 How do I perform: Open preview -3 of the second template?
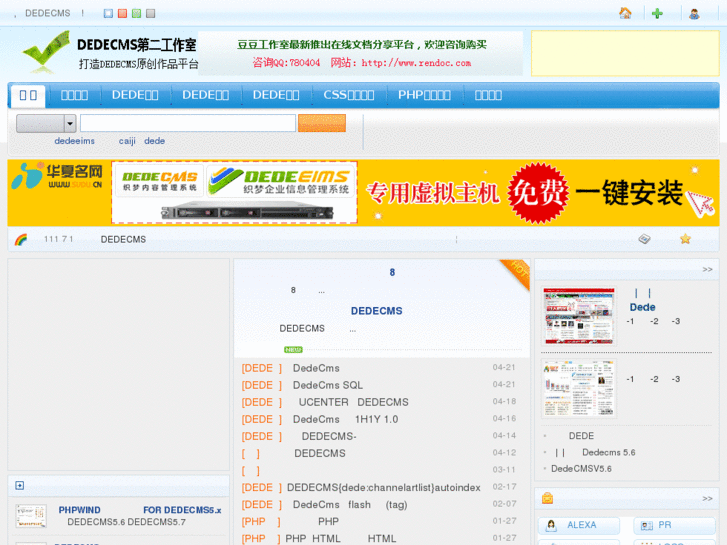[x=676, y=379]
